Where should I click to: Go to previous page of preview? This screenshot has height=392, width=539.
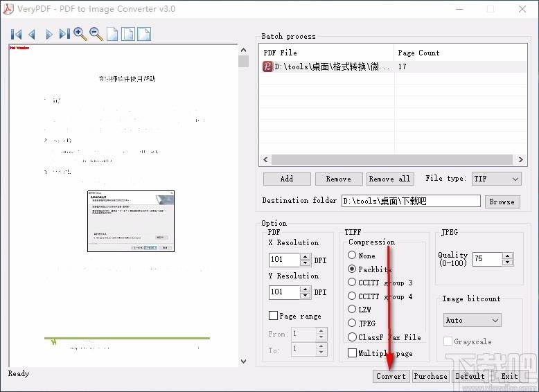click(32, 35)
